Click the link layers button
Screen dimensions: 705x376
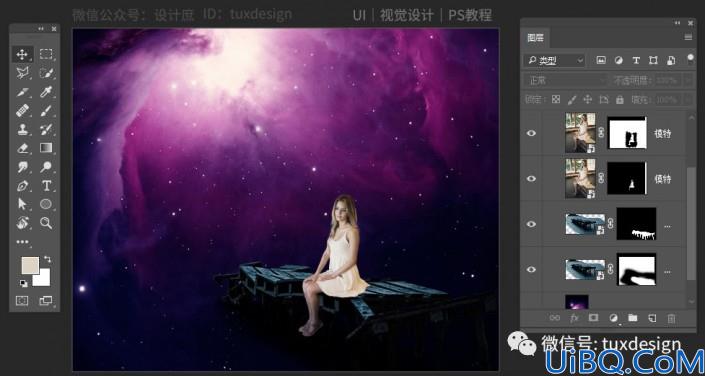tap(555, 318)
